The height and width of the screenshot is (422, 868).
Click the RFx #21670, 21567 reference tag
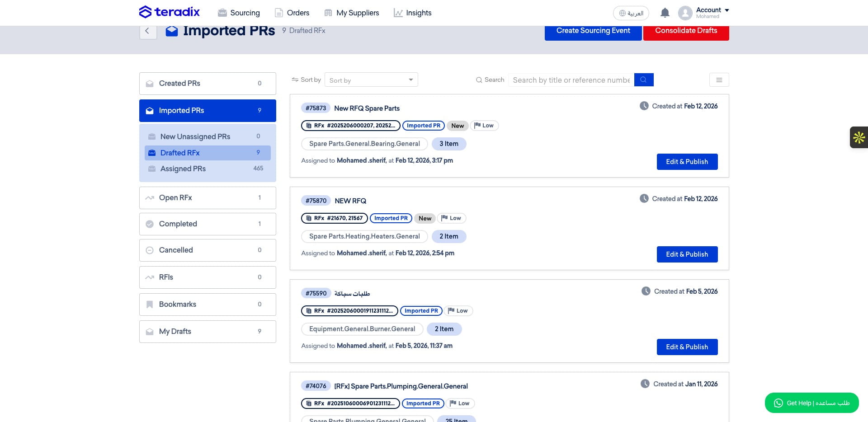pos(335,218)
